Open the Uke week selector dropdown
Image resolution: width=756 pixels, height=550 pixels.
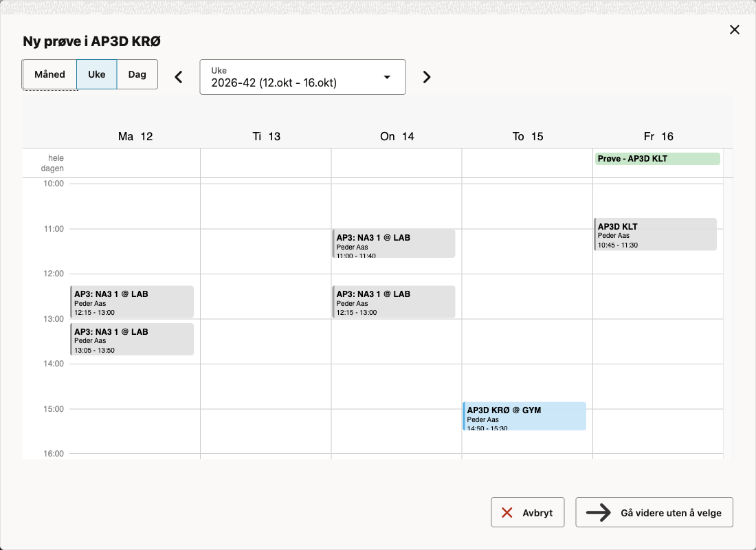coord(302,77)
